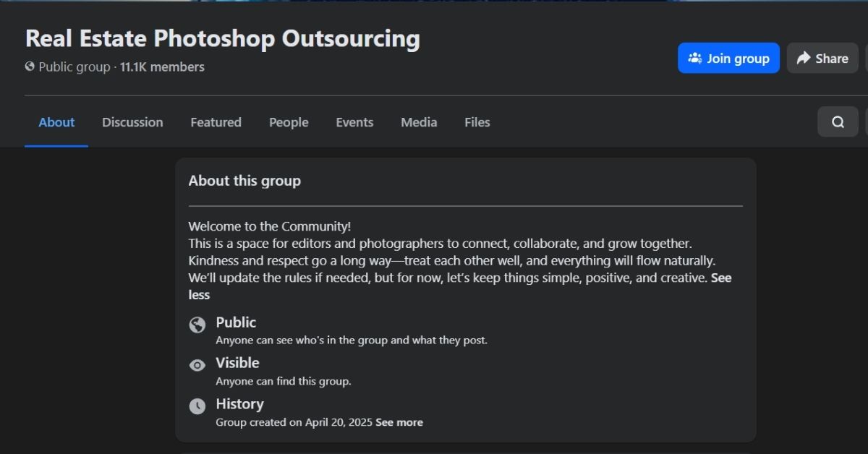This screenshot has width=868, height=454.
Task: Click the Join group button
Action: click(728, 59)
